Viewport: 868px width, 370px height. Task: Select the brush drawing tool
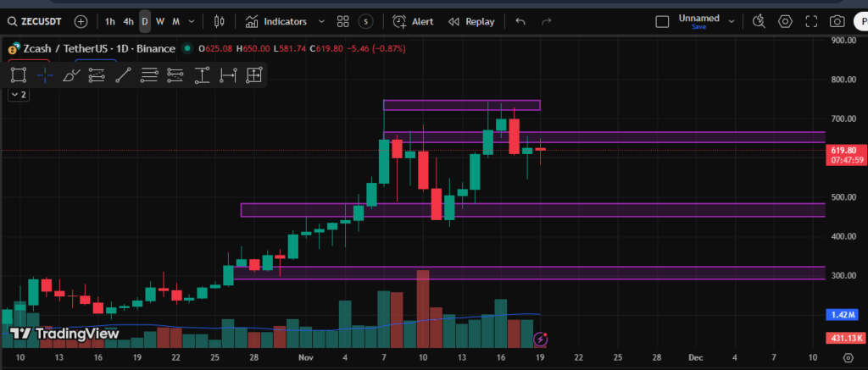coord(71,75)
